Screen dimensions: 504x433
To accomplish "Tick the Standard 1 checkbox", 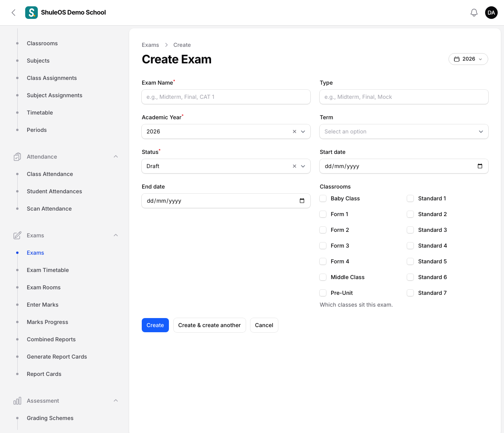I will pyautogui.click(x=410, y=198).
